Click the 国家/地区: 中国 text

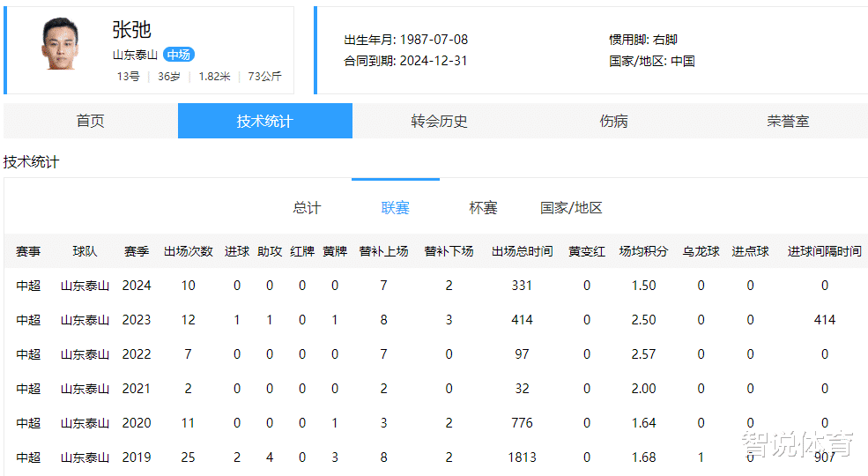click(x=652, y=61)
